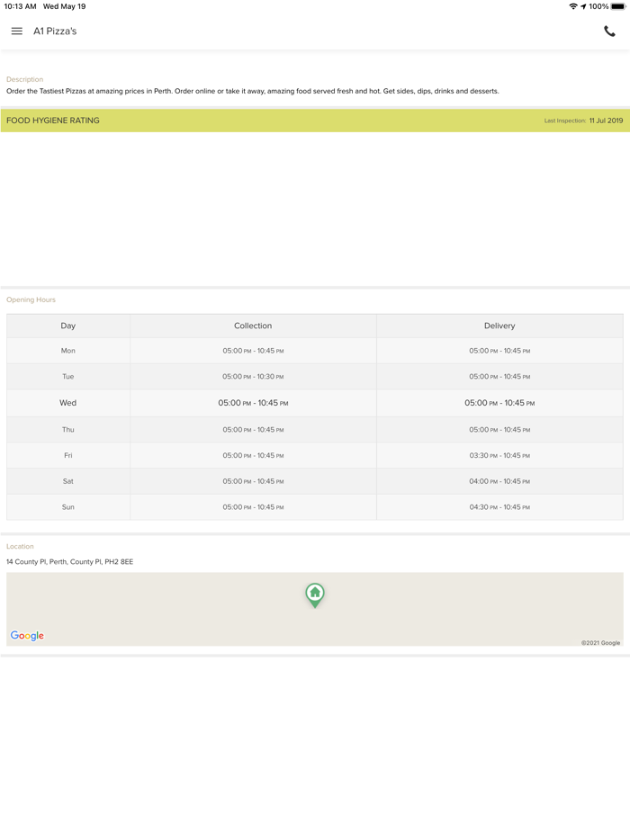Select Sunday collection hours cell
The image size is (630, 840).
pos(253,506)
